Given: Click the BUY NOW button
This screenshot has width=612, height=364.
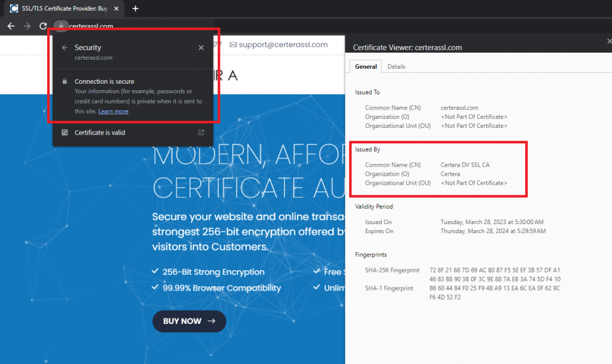Looking at the screenshot, I should tap(189, 321).
